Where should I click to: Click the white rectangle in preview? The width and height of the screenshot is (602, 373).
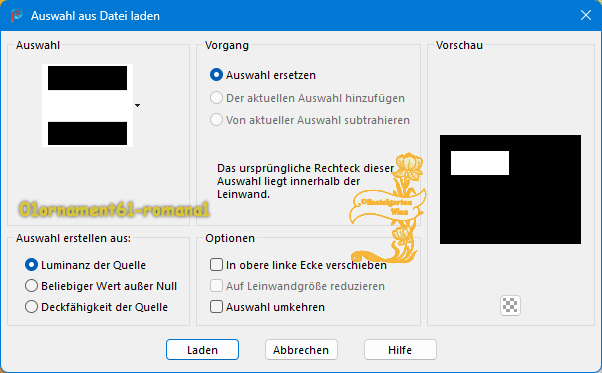[480, 163]
